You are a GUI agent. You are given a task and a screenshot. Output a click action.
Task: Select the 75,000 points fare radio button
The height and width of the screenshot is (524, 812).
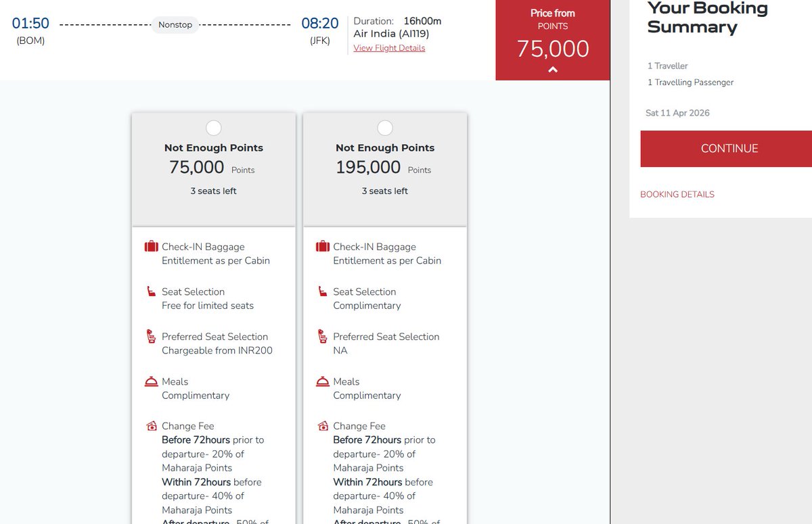(213, 128)
